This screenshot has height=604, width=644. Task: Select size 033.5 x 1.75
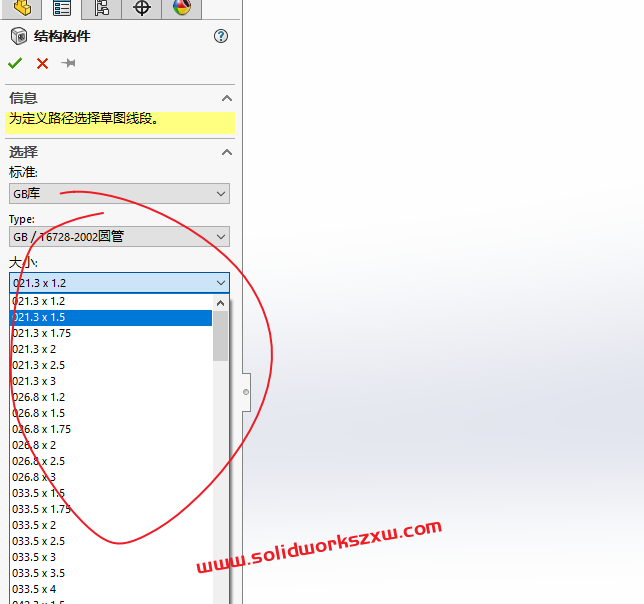(111, 510)
